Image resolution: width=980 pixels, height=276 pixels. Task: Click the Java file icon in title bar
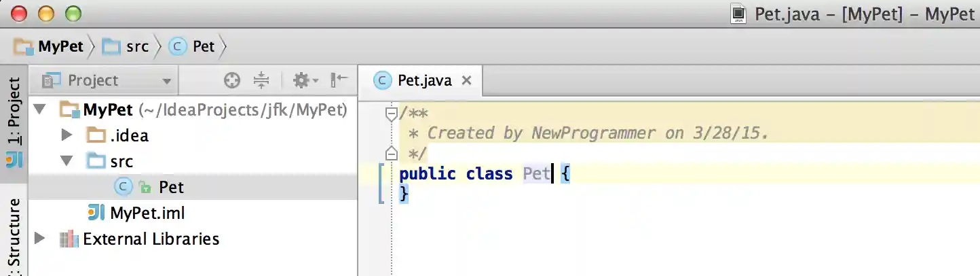pyautogui.click(x=740, y=14)
